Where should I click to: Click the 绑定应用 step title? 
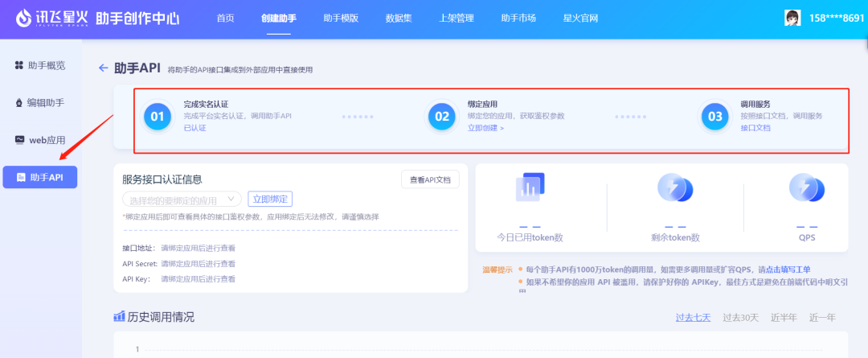(483, 105)
